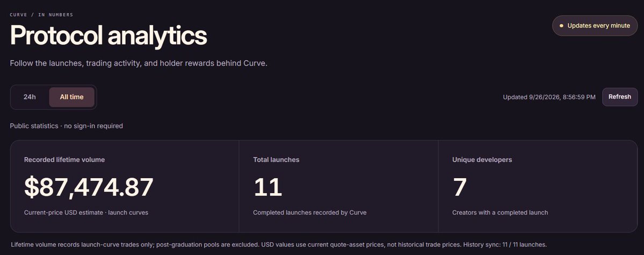
Task: Click the lifetime volume footnote text
Action: click(x=279, y=245)
